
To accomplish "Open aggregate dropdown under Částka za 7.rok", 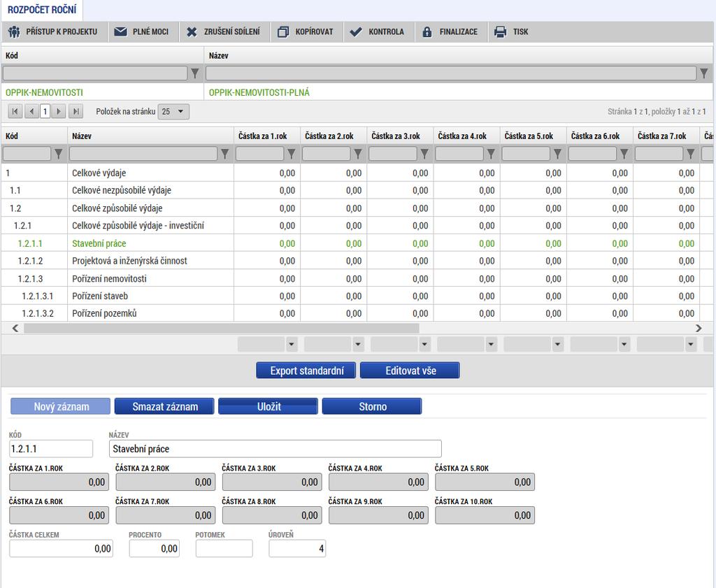I will (691, 344).
